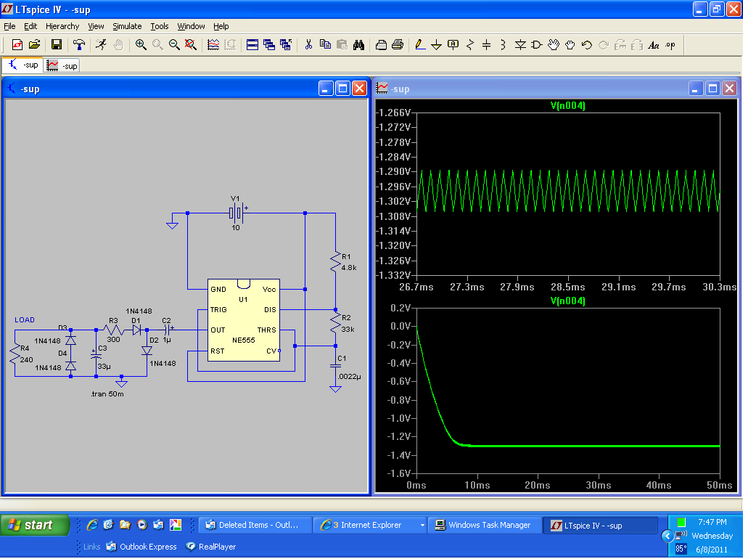This screenshot has height=559, width=756.
Task: Open the Window menu
Action: pyautogui.click(x=191, y=26)
